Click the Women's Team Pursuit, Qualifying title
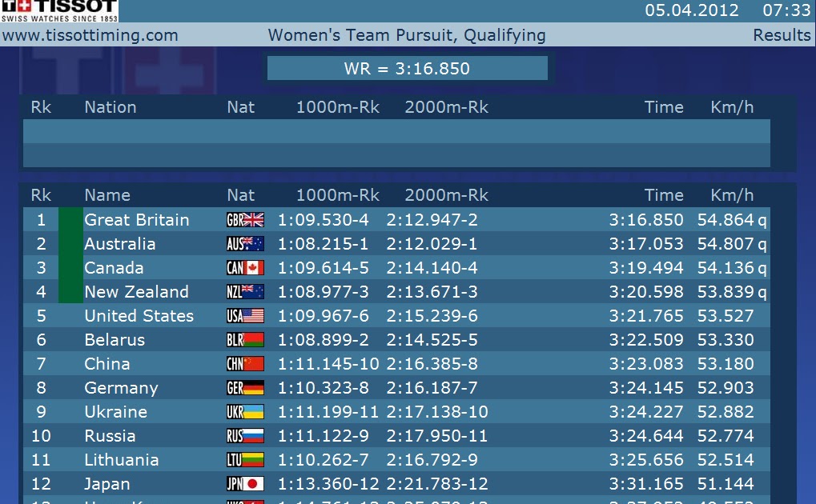This screenshot has height=504, width=816. pos(407,35)
